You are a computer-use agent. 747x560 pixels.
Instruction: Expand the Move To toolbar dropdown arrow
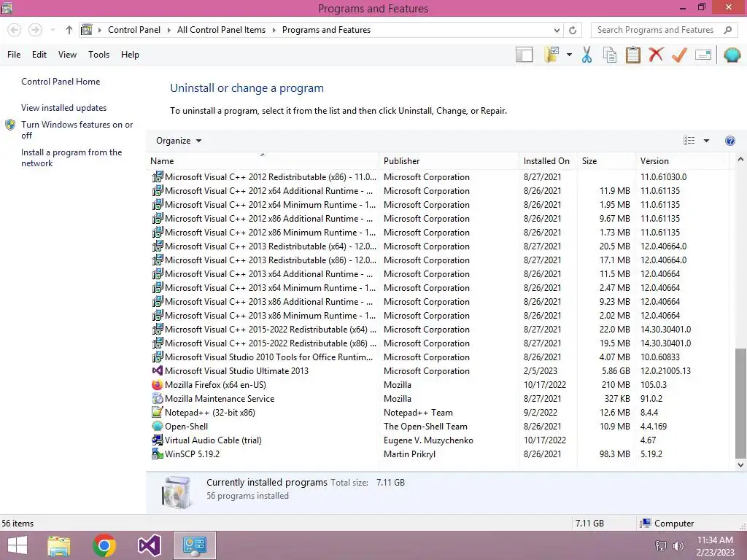569,55
